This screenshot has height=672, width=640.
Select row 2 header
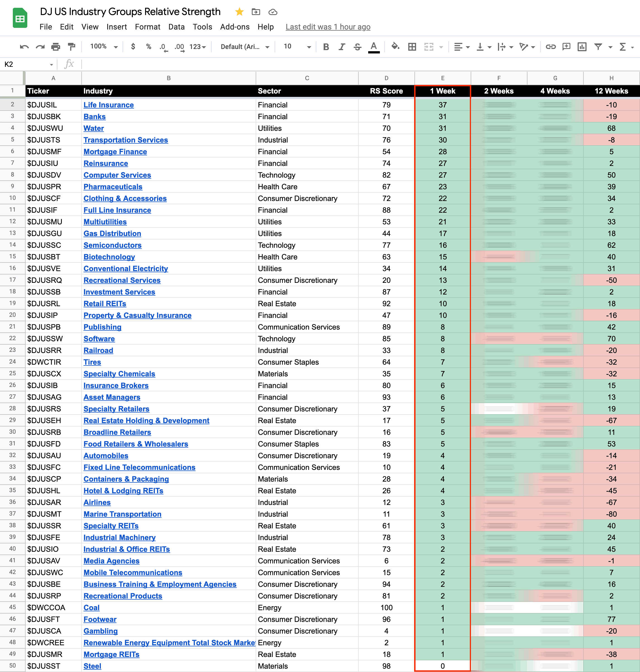12,105
